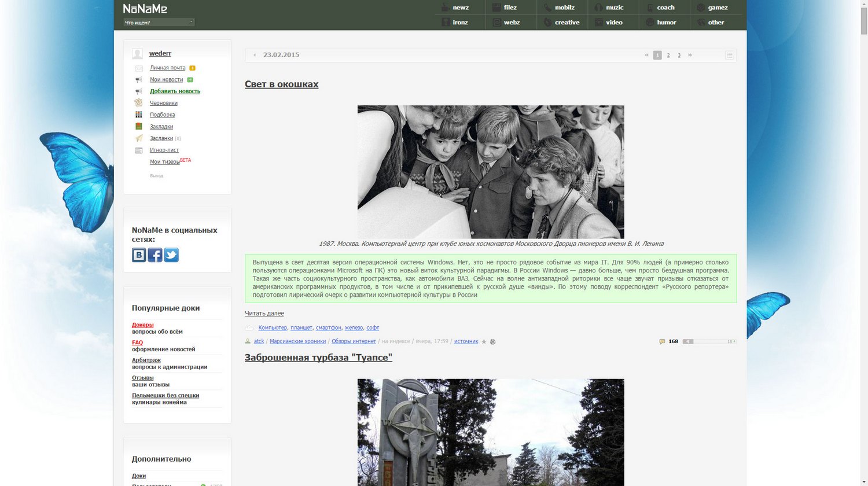868x486 pixels.
Task: Log out via the Выход link
Action: (x=156, y=176)
